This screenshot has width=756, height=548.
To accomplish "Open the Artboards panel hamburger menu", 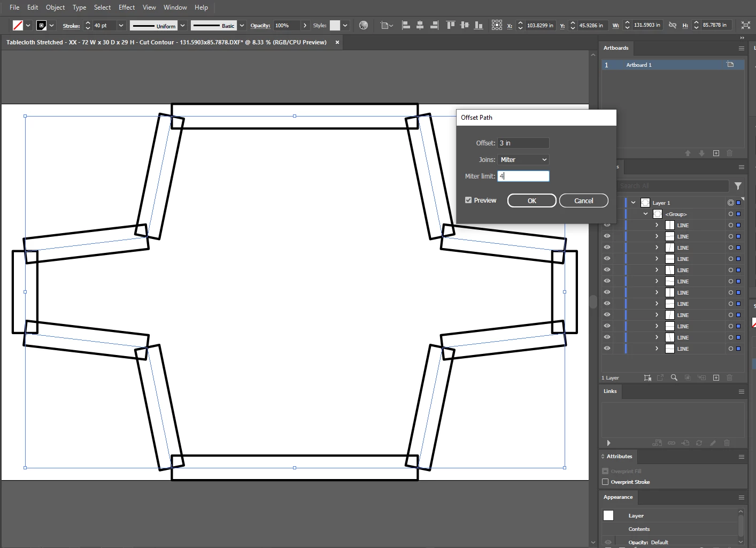I will (741, 48).
